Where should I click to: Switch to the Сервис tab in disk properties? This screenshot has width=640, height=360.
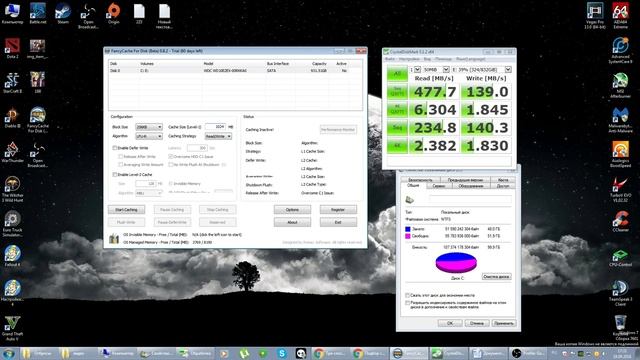(x=439, y=186)
